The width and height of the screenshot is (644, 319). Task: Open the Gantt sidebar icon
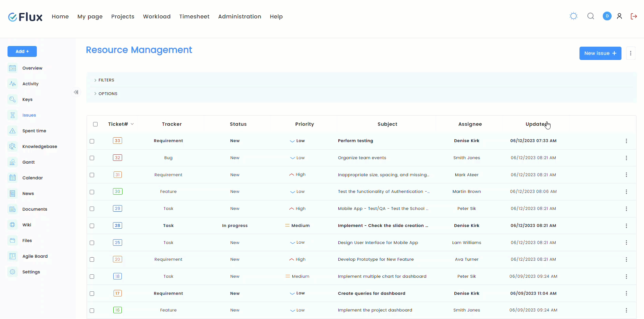[13, 162]
